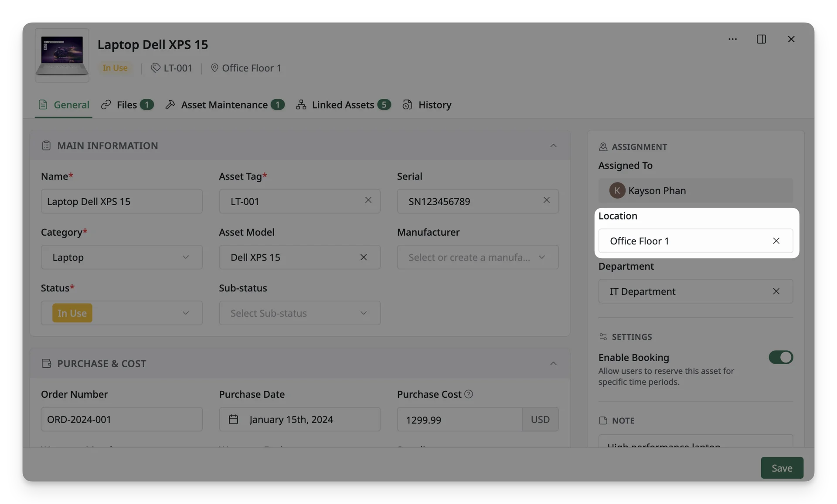Edit the Name field Laptop Dell XPS 15
Viewport: 837px width, 504px height.
[x=122, y=201]
